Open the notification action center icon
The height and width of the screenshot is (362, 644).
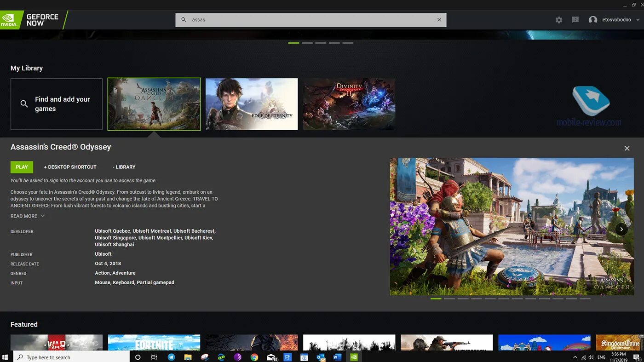(x=636, y=357)
